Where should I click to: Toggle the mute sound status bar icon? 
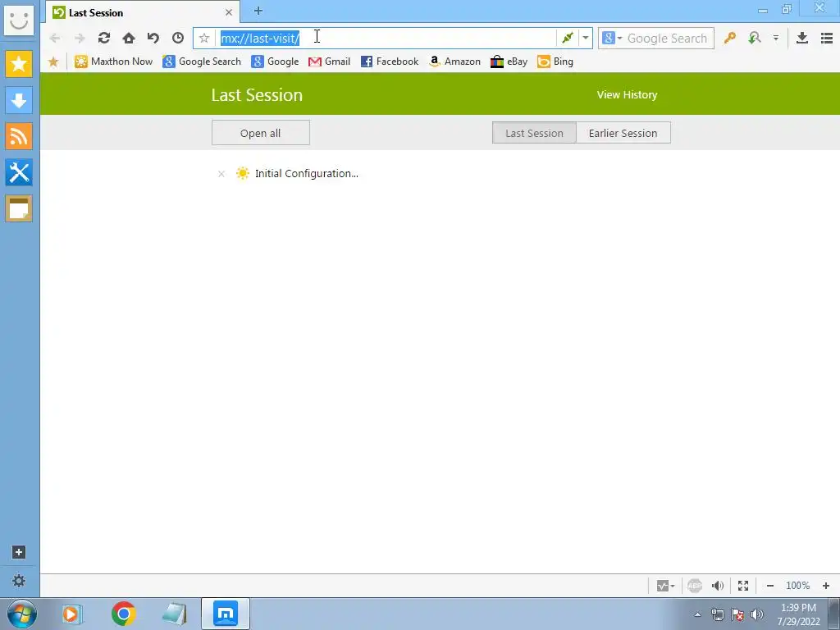click(x=718, y=586)
